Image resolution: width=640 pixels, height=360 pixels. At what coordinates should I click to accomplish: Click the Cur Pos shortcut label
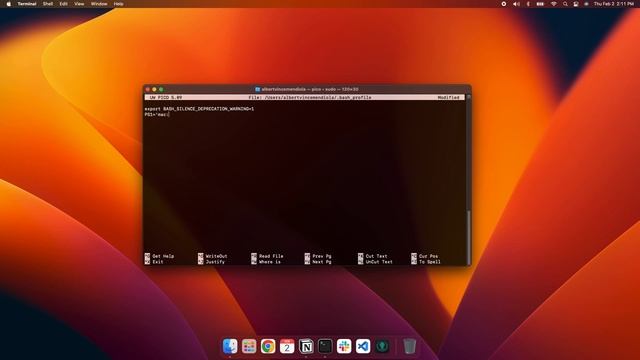428,256
